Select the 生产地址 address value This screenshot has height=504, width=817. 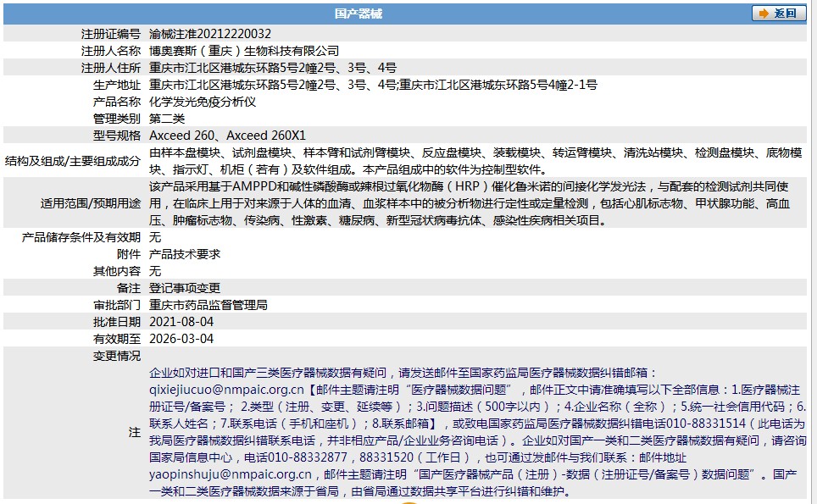373,85
